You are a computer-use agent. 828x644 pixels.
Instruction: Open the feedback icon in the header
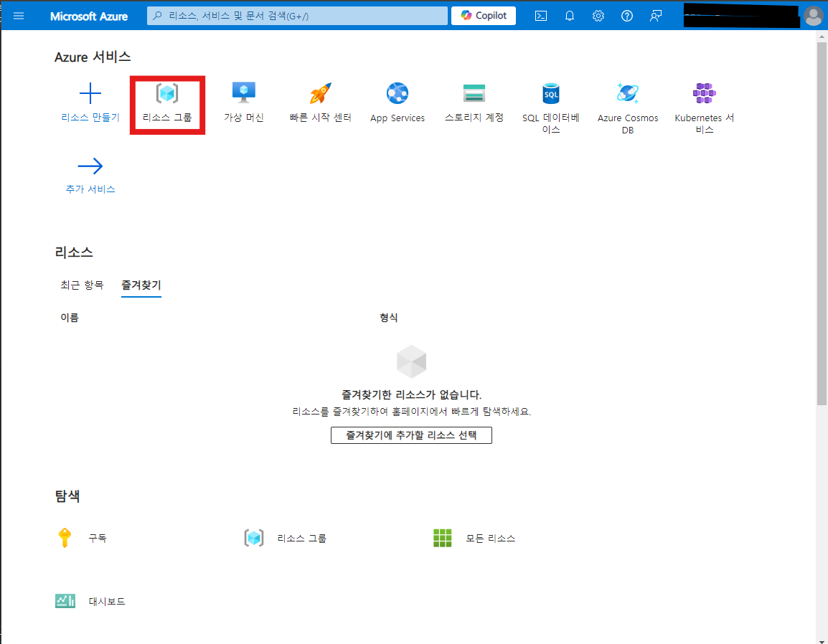click(x=655, y=16)
